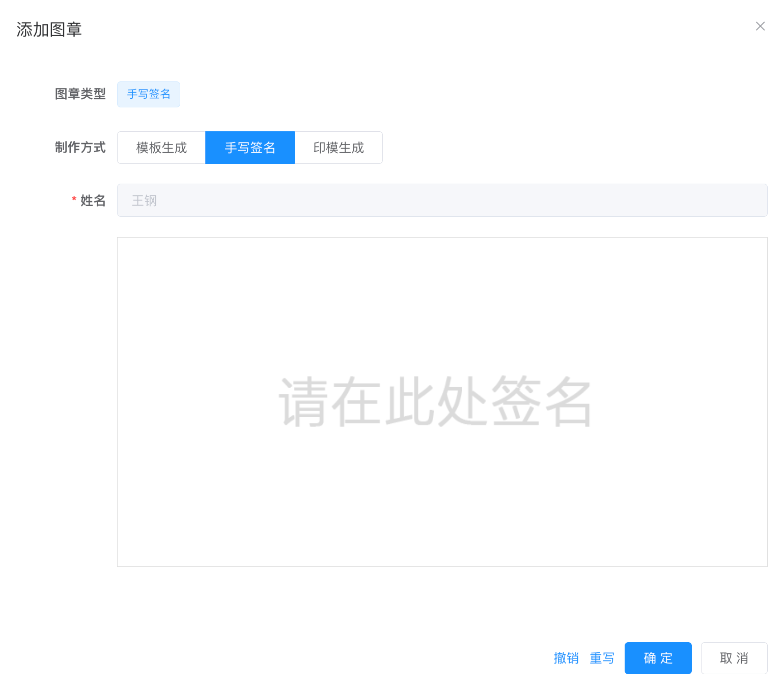Click the 姓名 field label
The image size is (784, 690).
coord(93,200)
